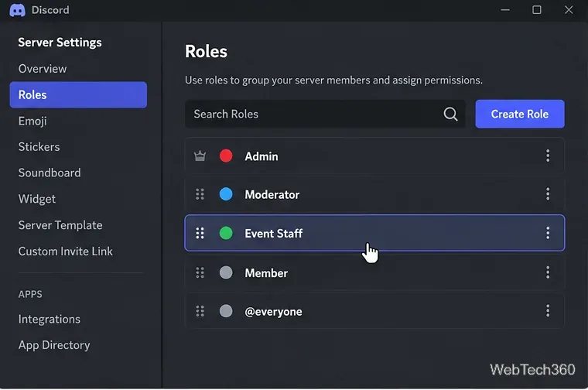Select the Member role name
The height and width of the screenshot is (390, 588).
click(x=266, y=273)
